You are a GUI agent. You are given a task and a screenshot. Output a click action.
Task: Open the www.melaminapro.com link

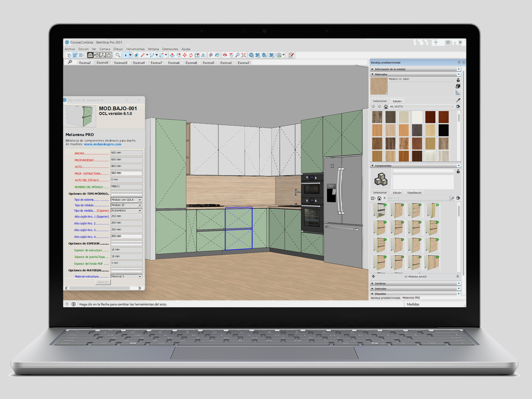tap(102, 144)
